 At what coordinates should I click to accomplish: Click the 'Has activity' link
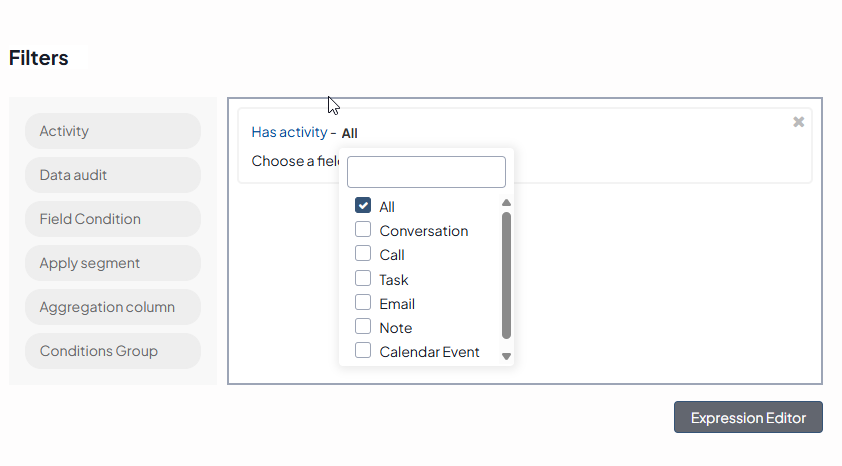(x=289, y=132)
